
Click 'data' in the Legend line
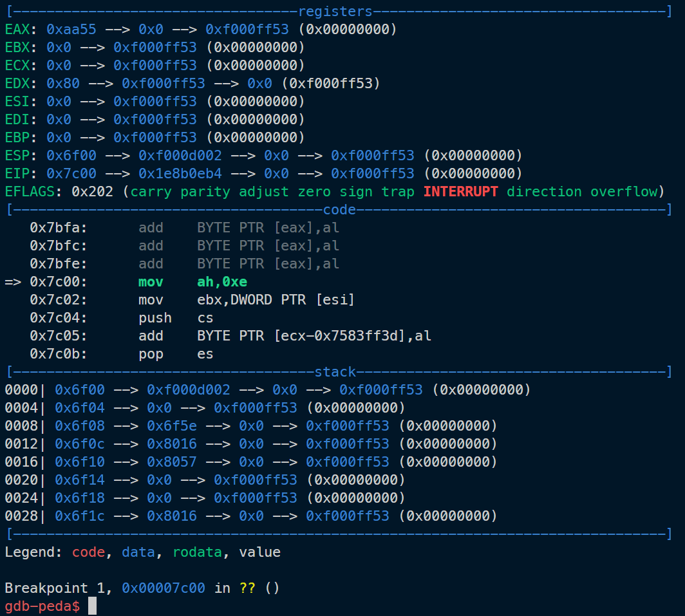pos(138,552)
